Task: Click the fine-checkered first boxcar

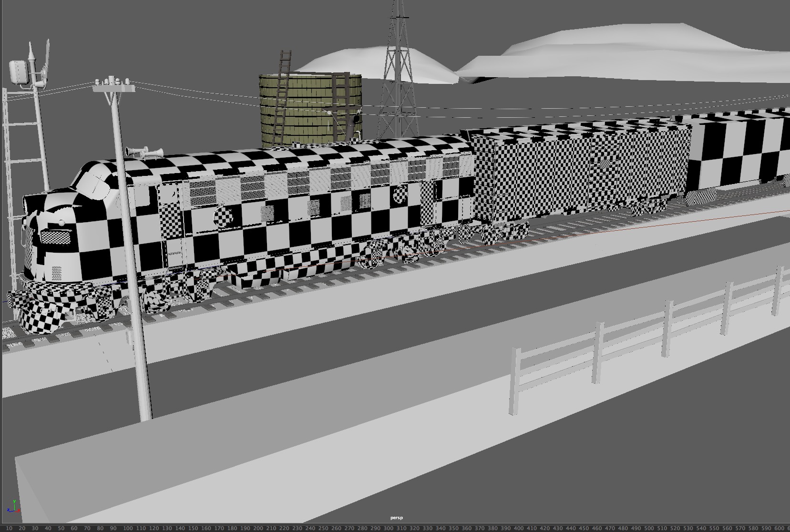Action: pyautogui.click(x=572, y=172)
